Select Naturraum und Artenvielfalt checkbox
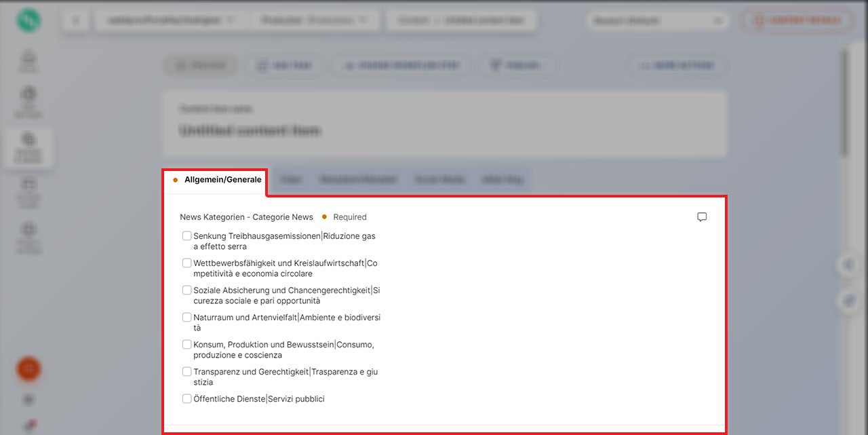This screenshot has height=435, width=868. [186, 318]
